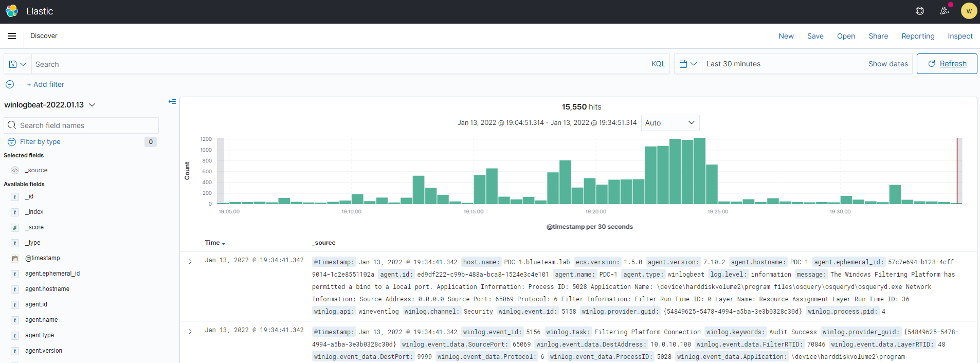This screenshot has height=363, width=980.
Task: Open the winlogbeat-2022.01.13 index pattern dropdown
Action: [x=50, y=105]
